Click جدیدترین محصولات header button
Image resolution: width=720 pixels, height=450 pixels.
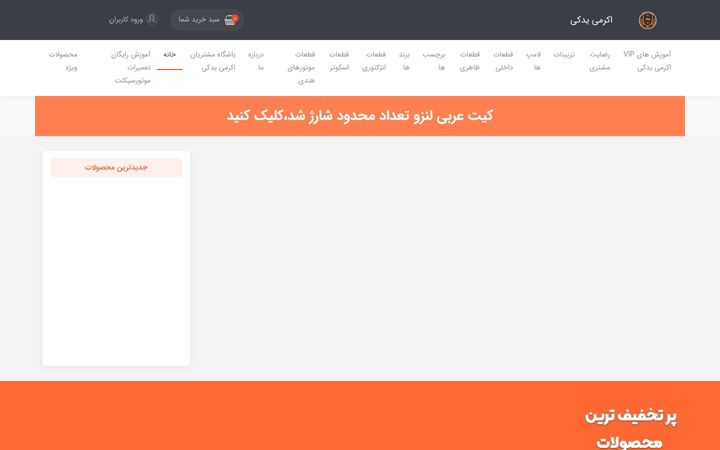[x=116, y=168]
